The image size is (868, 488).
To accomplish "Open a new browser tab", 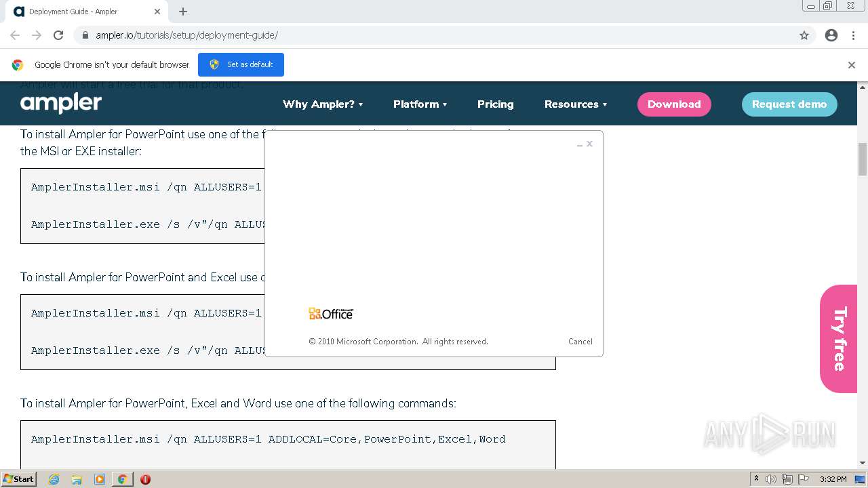I will [183, 12].
